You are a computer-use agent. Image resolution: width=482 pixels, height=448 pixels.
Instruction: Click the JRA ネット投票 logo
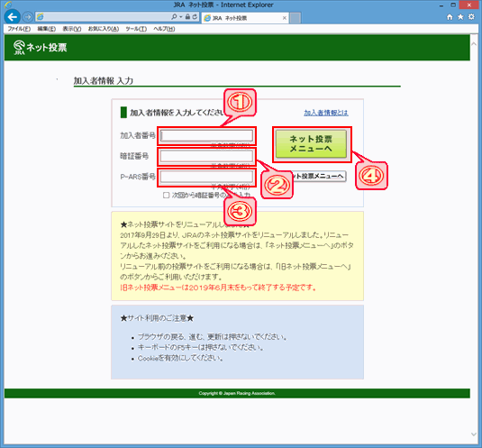tap(40, 48)
